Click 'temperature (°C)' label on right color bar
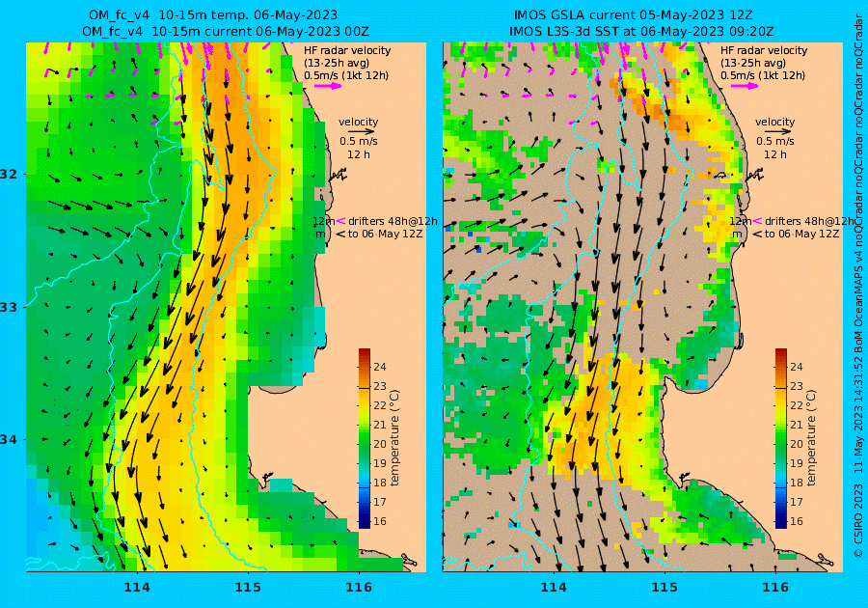 pos(811,438)
